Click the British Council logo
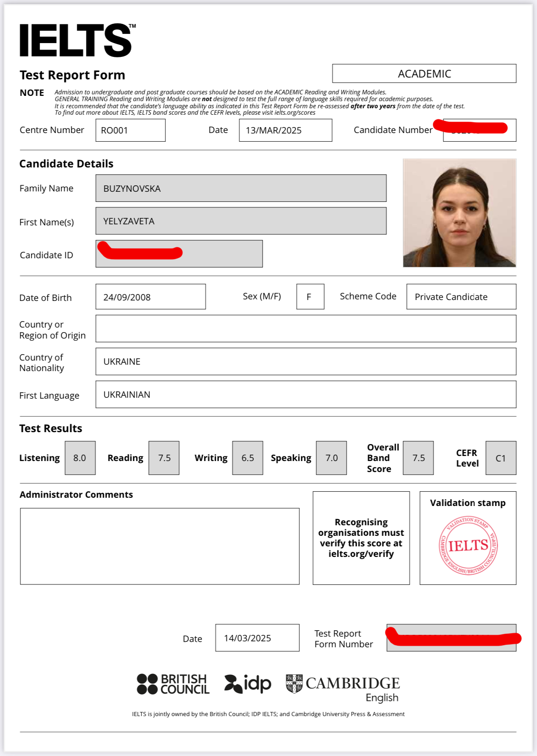537x756 pixels. pyautogui.click(x=173, y=684)
